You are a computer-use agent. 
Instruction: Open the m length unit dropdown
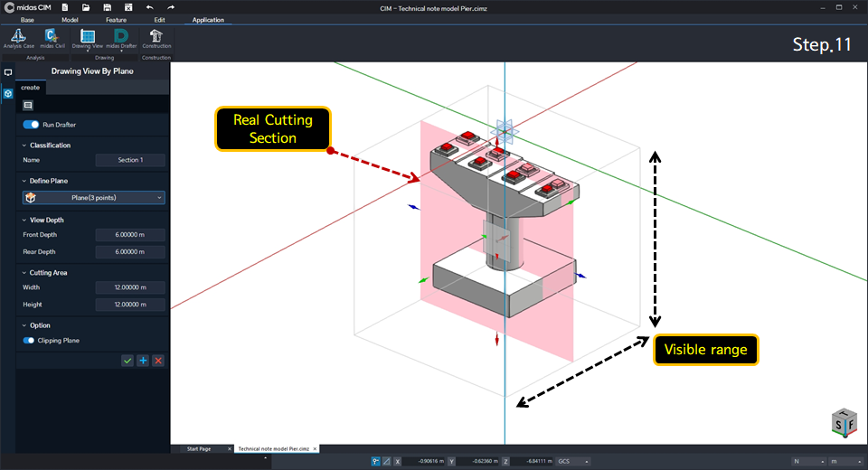(846, 461)
